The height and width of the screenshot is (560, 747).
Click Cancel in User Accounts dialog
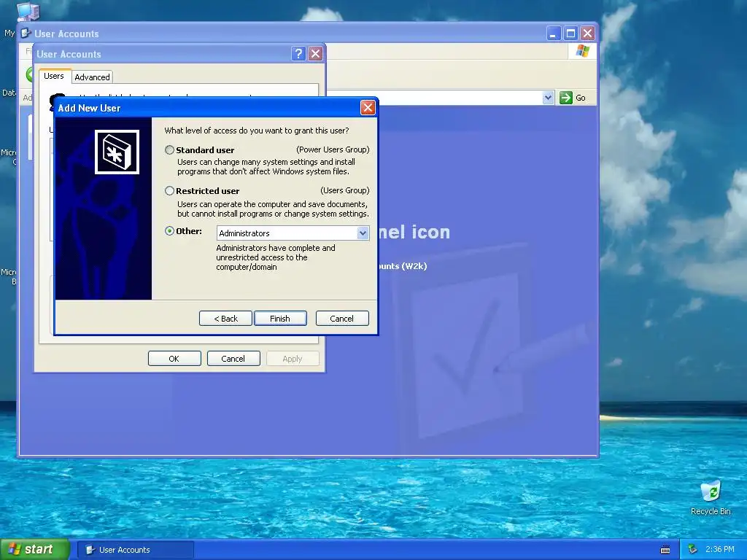click(233, 359)
